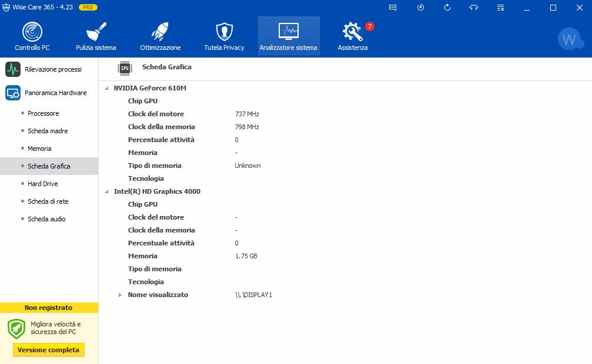Click NVIDIA Clock della memoria label

(161, 127)
